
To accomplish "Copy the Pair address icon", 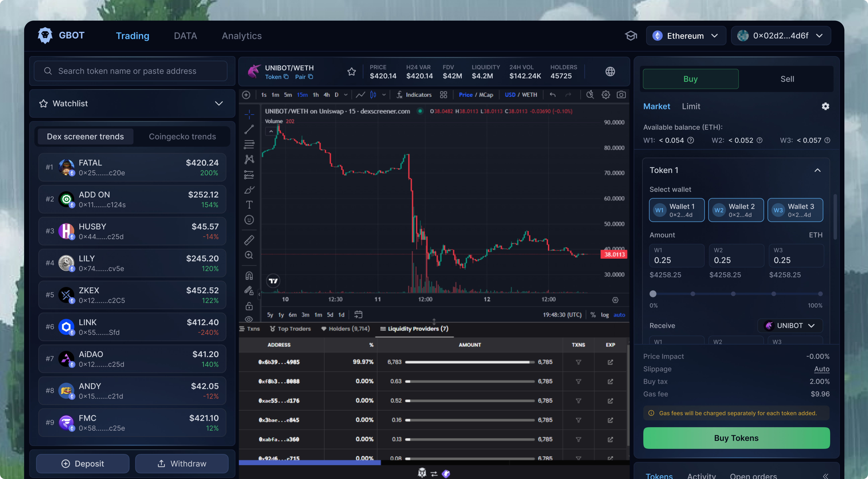I will pyautogui.click(x=311, y=77).
